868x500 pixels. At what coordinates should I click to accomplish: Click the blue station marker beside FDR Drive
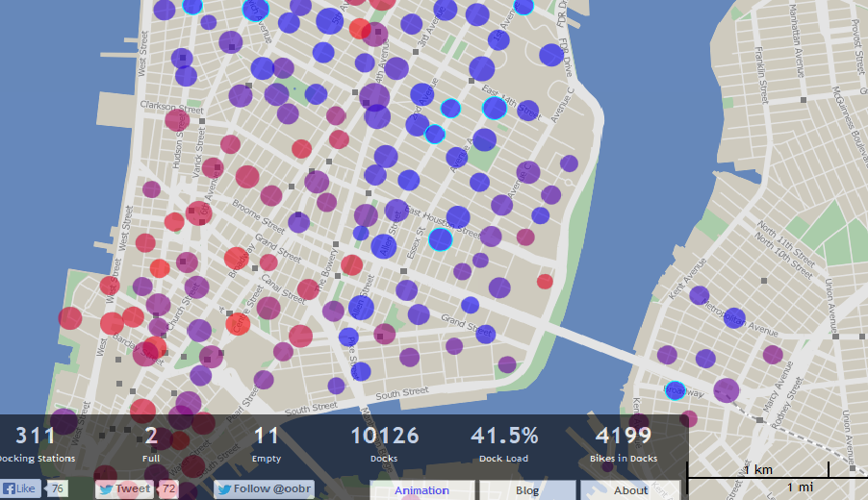pyautogui.click(x=550, y=55)
